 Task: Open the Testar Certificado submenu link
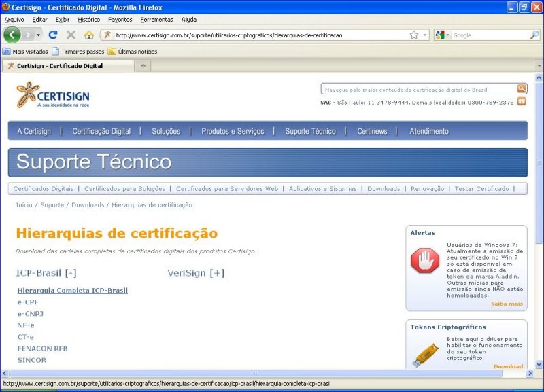coord(482,189)
